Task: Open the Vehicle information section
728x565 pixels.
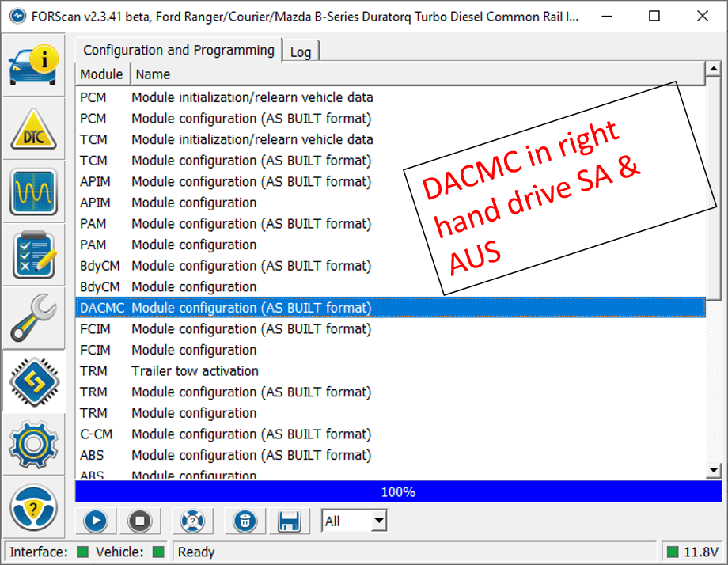Action: 34,66
